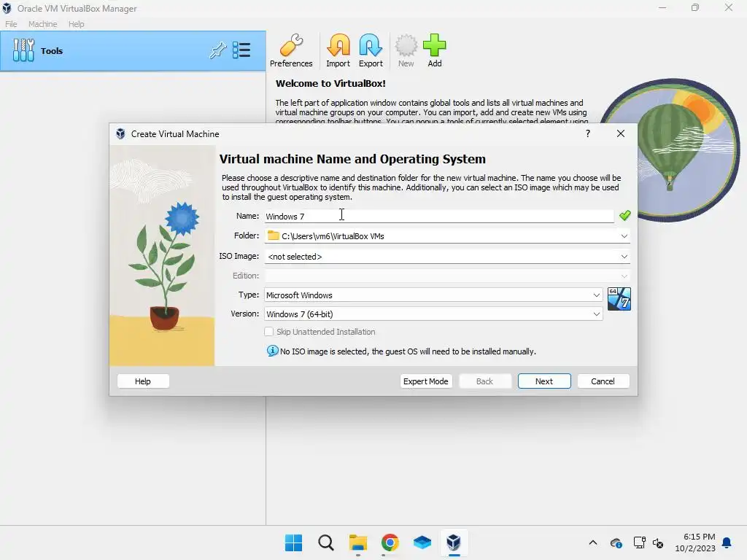Click Next to continue

(544, 381)
